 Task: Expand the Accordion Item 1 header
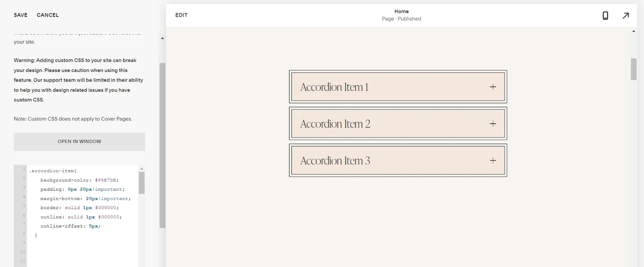point(334,87)
